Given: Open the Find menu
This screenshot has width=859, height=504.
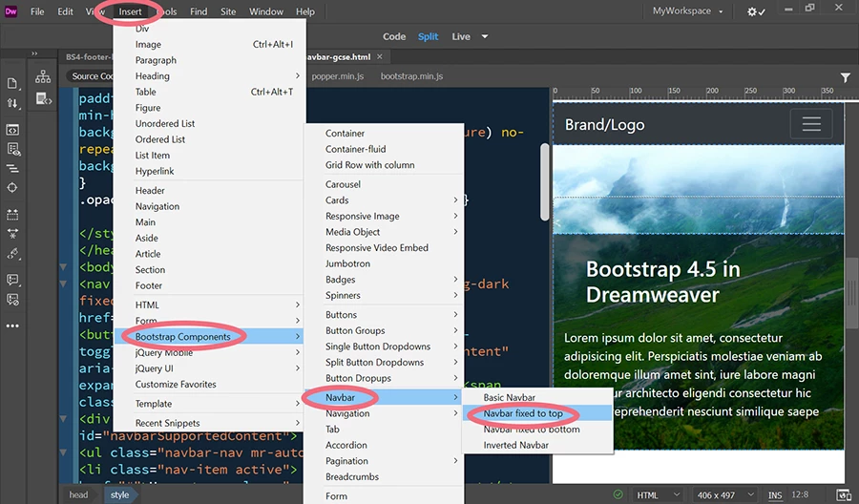Looking at the screenshot, I should [x=199, y=11].
